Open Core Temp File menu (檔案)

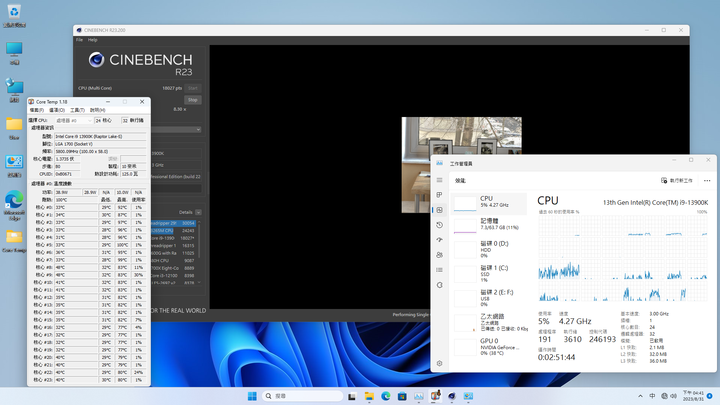point(37,110)
